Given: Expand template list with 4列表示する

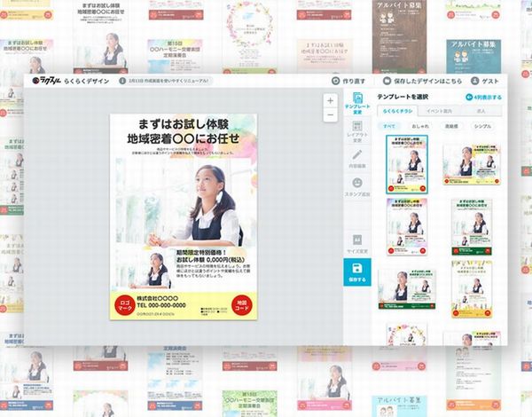Looking at the screenshot, I should tap(483, 96).
